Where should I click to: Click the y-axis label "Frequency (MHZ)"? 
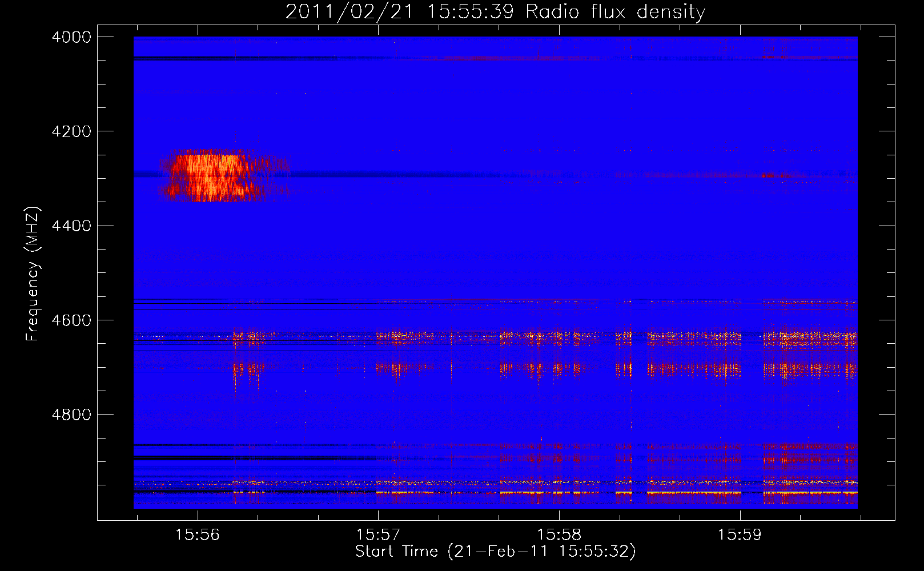[x=33, y=274]
